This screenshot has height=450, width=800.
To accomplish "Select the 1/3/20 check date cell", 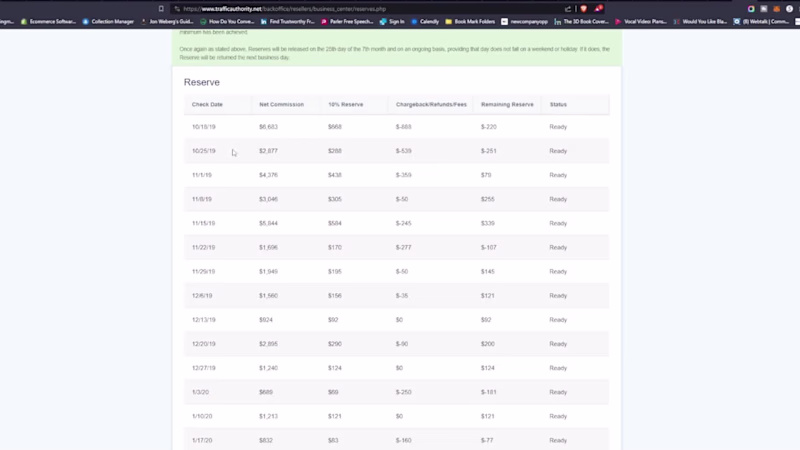I will [200, 392].
